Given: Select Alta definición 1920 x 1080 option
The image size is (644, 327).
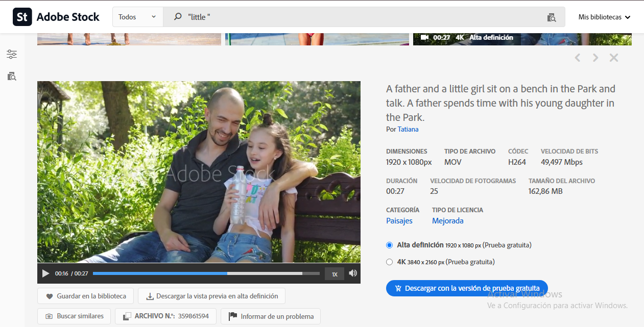Looking at the screenshot, I should click(x=390, y=245).
